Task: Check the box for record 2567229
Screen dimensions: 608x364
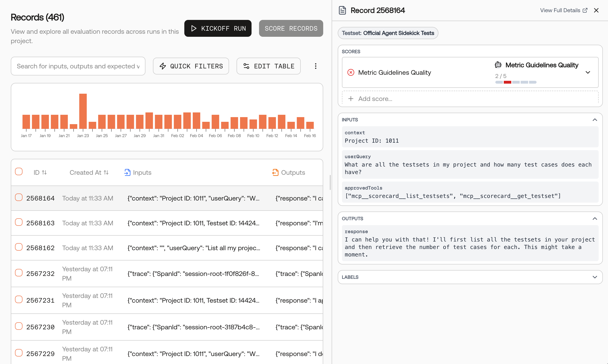Action: click(x=19, y=353)
